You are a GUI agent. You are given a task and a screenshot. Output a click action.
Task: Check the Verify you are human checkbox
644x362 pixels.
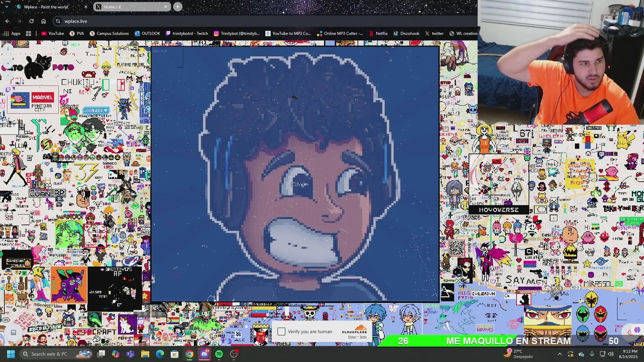281,332
